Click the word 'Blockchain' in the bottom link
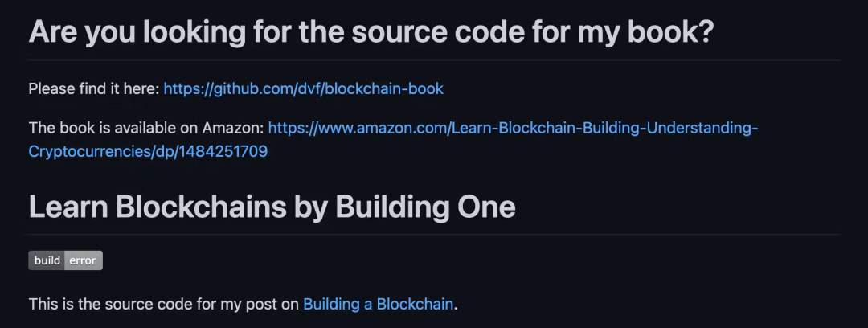This screenshot has width=868, height=328. 415,304
